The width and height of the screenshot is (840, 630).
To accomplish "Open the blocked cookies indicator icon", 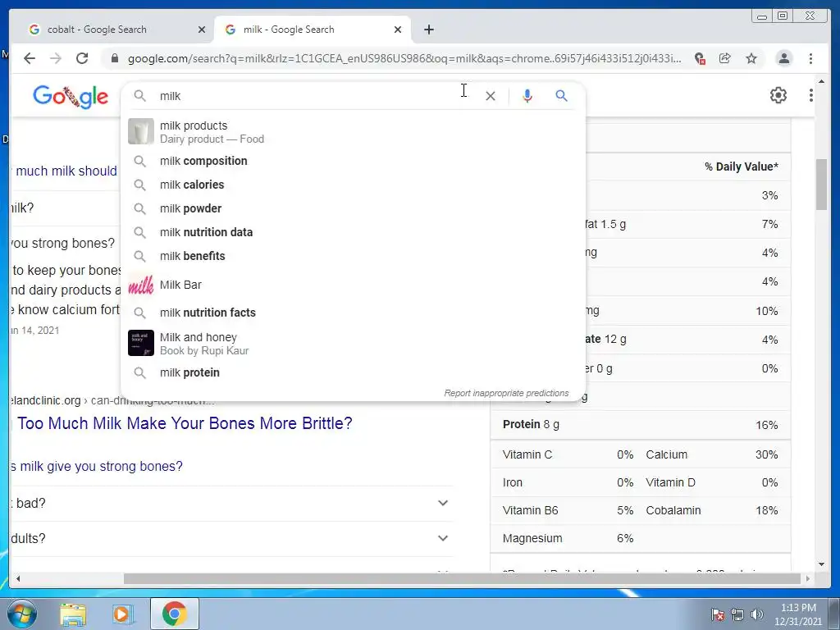I will tap(699, 58).
